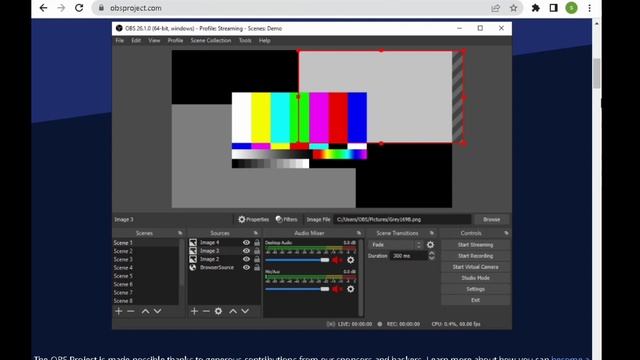Hide the Image 3 source
The width and height of the screenshot is (640, 360).
(x=246, y=251)
